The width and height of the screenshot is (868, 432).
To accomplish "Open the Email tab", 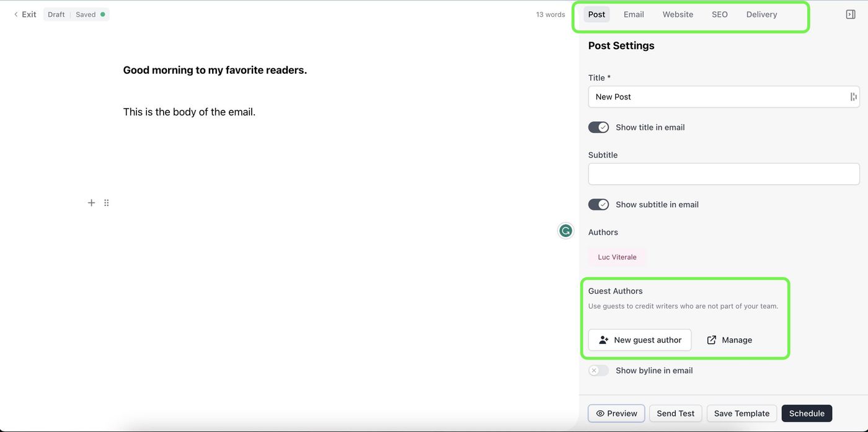I will click(x=634, y=14).
